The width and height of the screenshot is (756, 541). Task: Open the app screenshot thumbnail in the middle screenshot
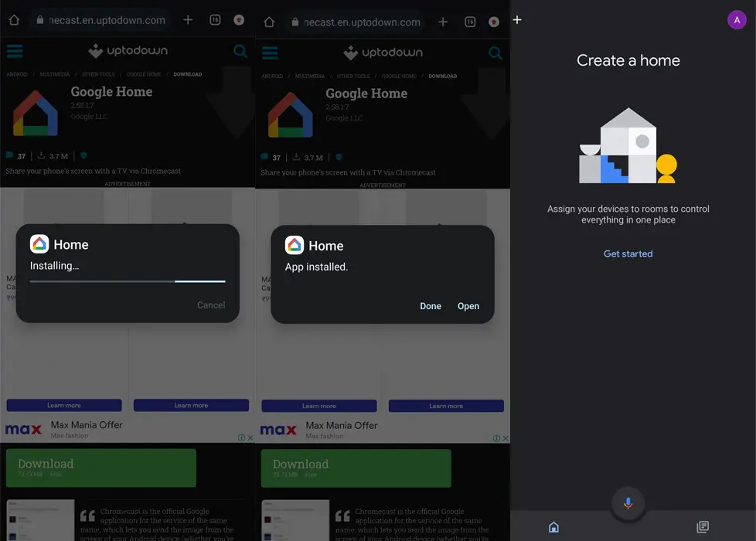(x=295, y=520)
